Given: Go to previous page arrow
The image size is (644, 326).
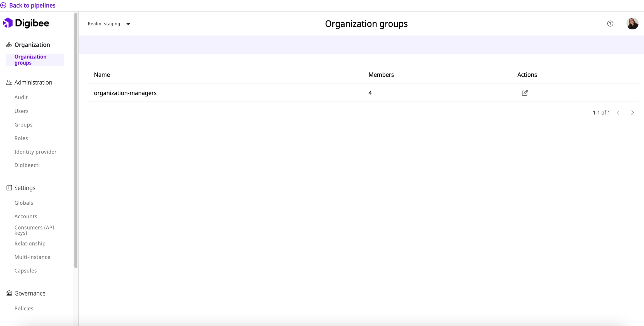Looking at the screenshot, I should [618, 113].
